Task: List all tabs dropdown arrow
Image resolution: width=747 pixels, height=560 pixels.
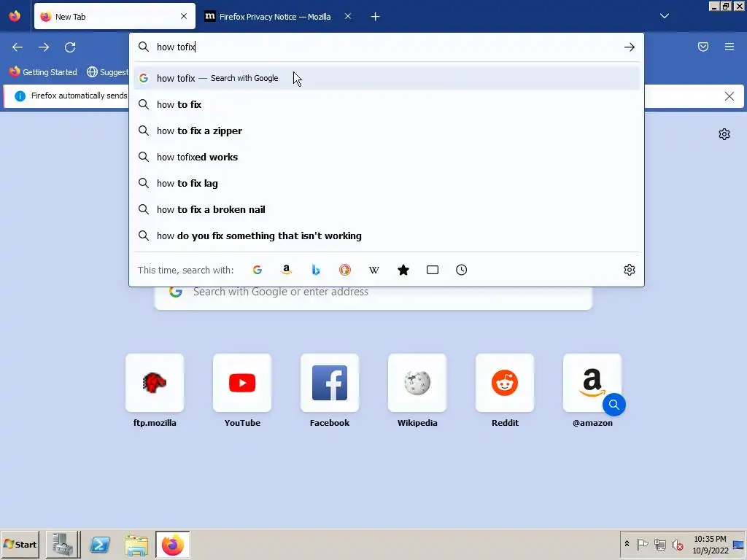Action: tap(664, 16)
